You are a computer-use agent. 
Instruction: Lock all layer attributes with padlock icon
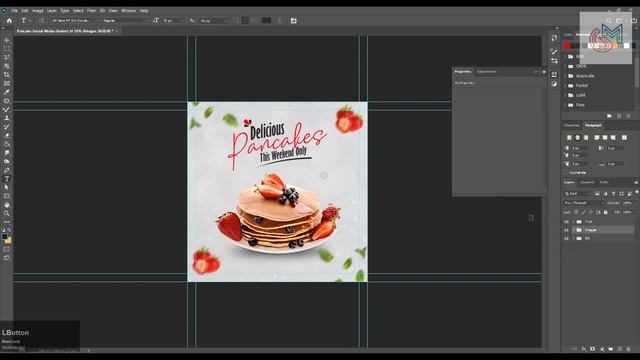pos(606,212)
